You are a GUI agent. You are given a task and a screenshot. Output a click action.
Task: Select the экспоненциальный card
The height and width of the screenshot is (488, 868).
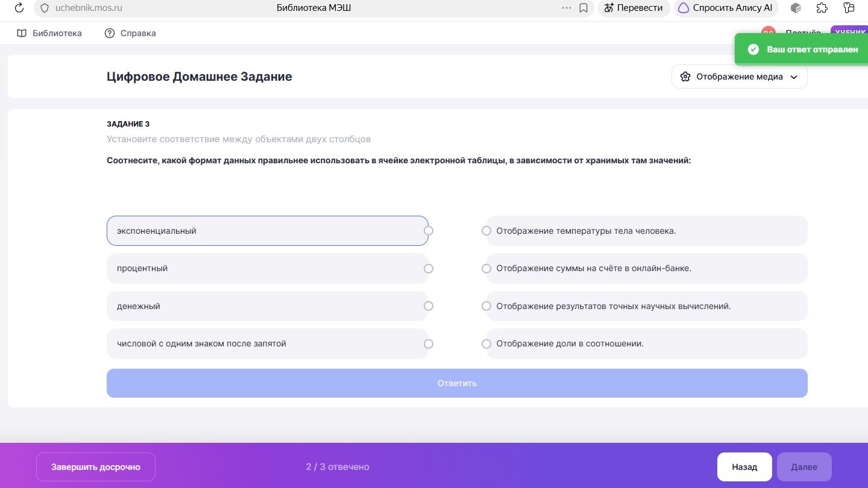[x=268, y=231]
